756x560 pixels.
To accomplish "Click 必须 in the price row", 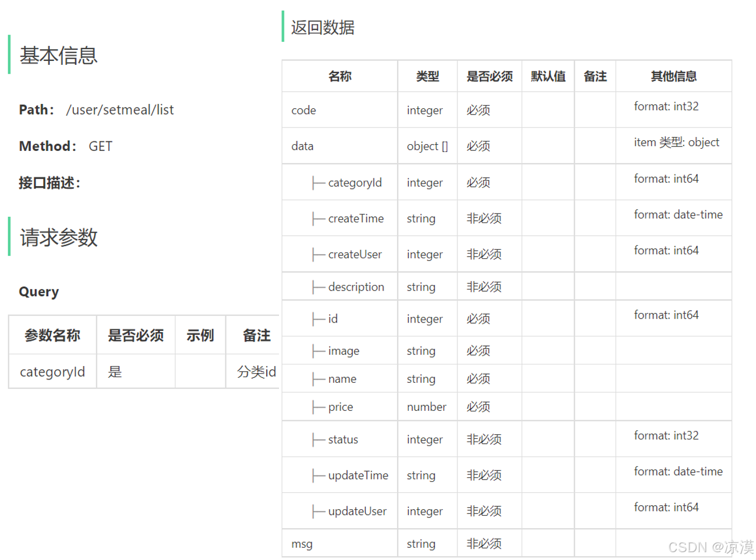I will coord(479,406).
